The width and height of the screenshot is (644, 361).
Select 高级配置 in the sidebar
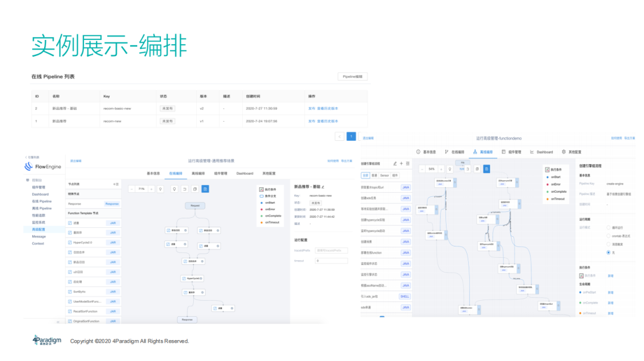pos(39,229)
